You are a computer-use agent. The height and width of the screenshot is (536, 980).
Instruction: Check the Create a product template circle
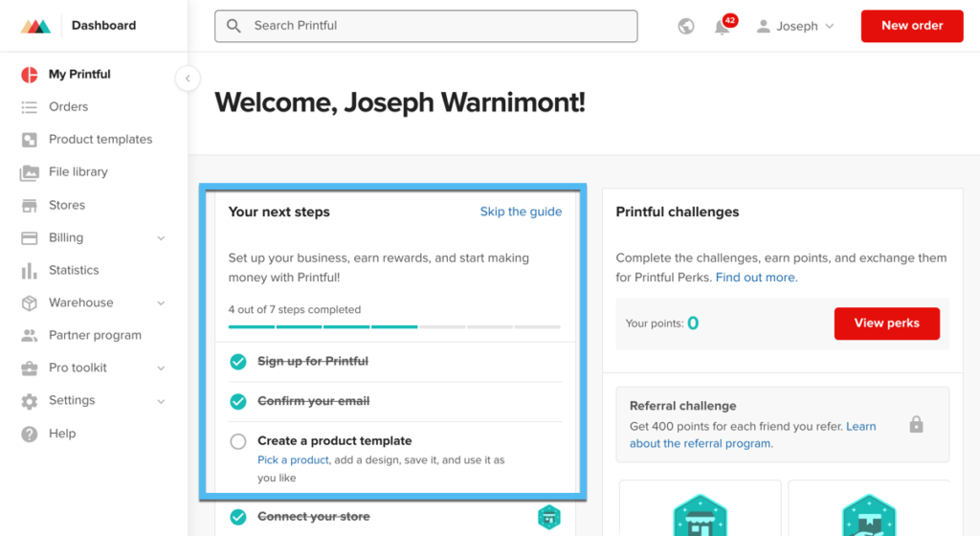tap(238, 441)
